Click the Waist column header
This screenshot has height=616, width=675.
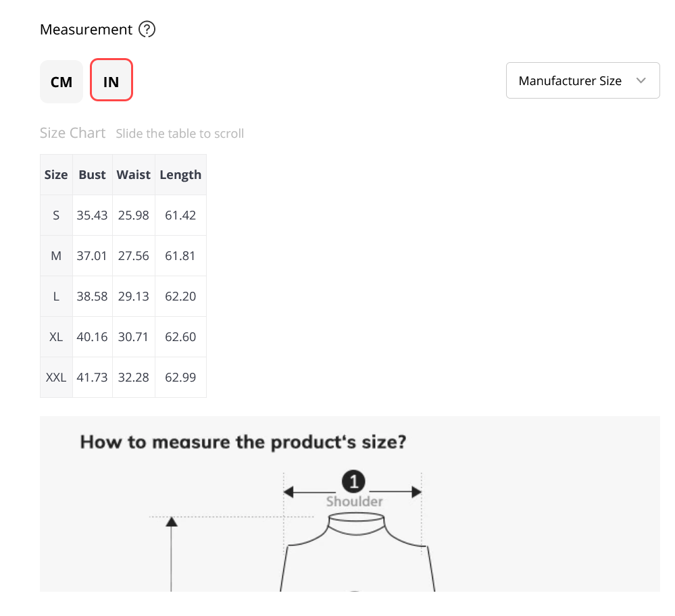pyautogui.click(x=134, y=175)
